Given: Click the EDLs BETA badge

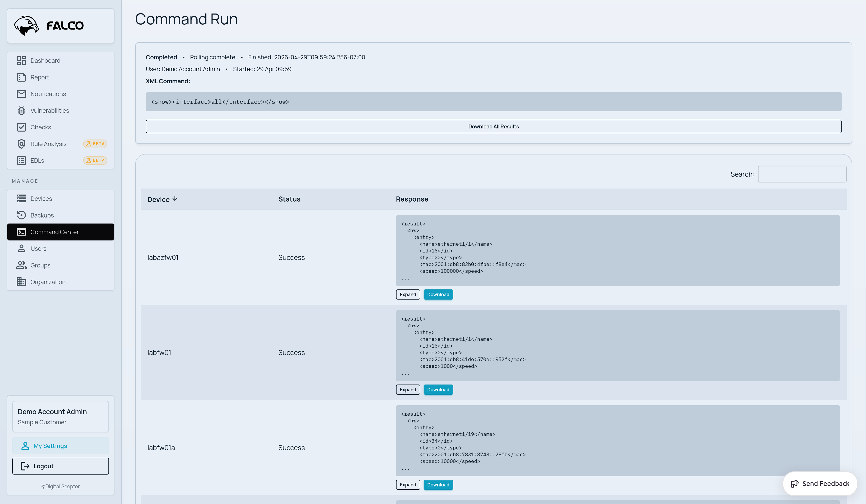Looking at the screenshot, I should (x=95, y=161).
